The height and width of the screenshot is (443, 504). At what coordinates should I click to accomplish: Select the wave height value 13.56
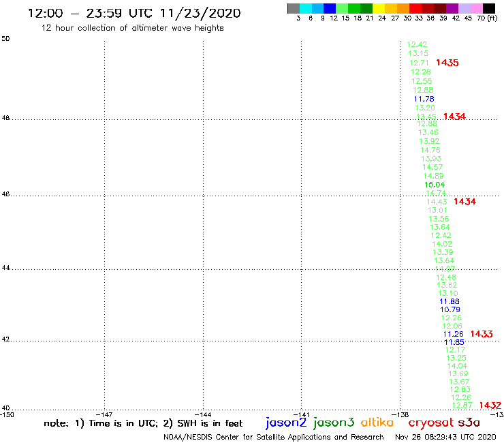pos(439,219)
